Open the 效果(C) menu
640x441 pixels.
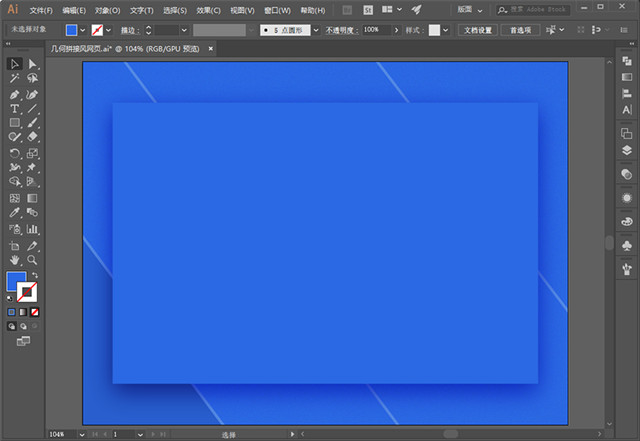click(208, 10)
